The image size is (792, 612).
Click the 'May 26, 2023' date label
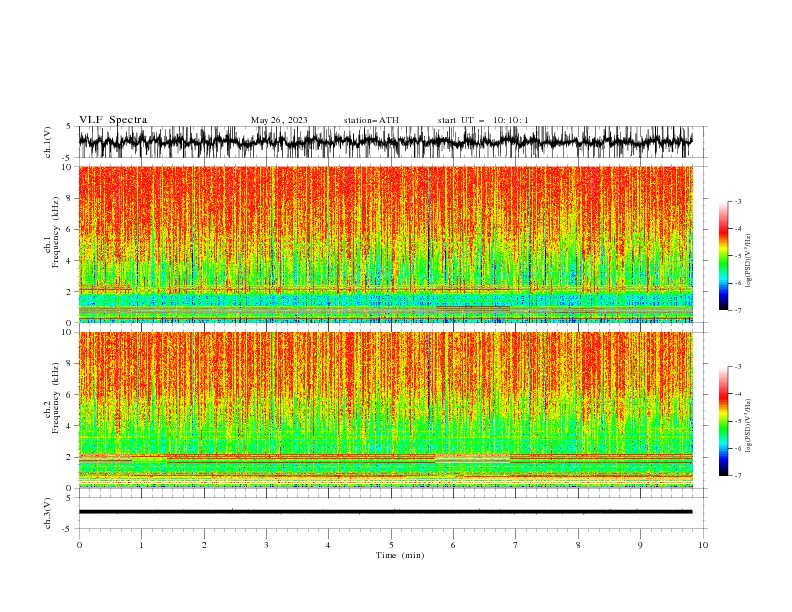(279, 120)
